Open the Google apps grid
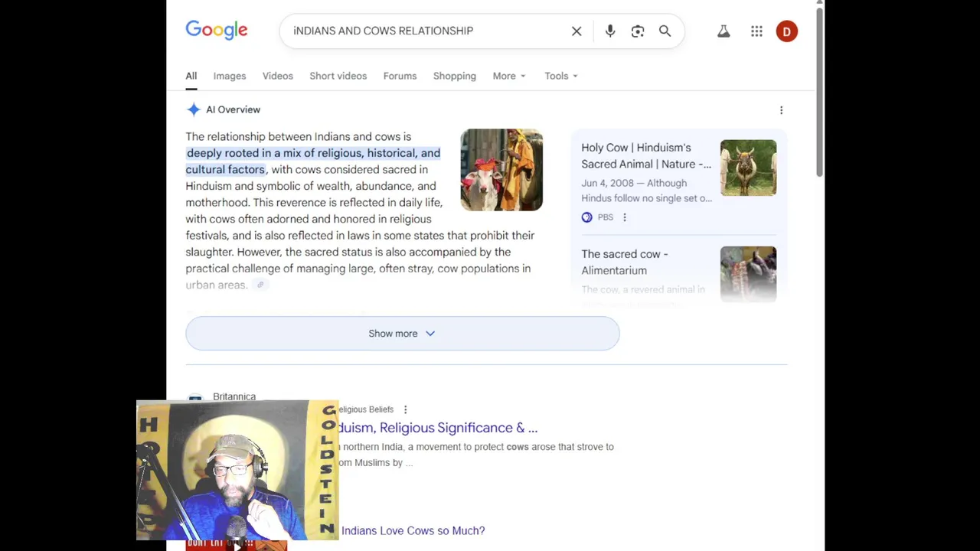 (x=756, y=31)
